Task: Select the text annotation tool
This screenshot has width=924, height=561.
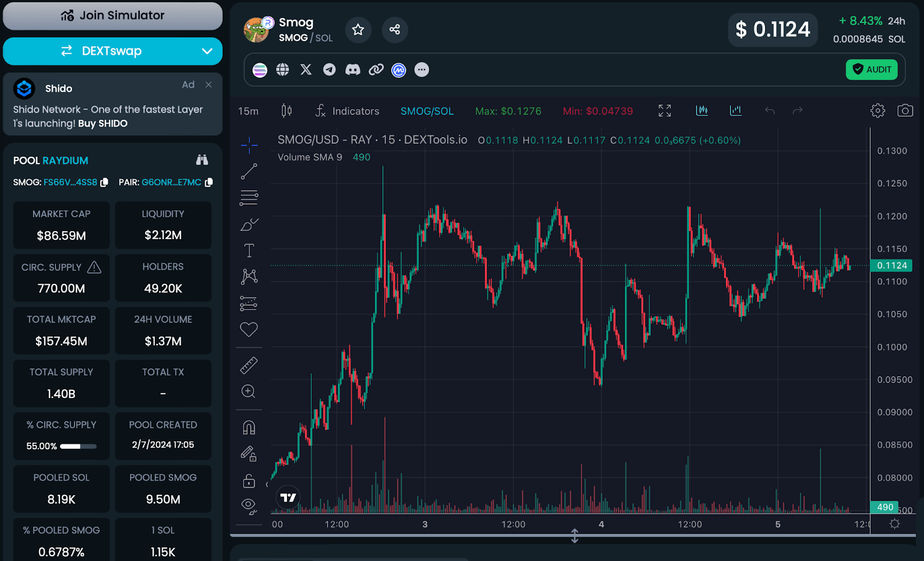Action: pyautogui.click(x=249, y=250)
